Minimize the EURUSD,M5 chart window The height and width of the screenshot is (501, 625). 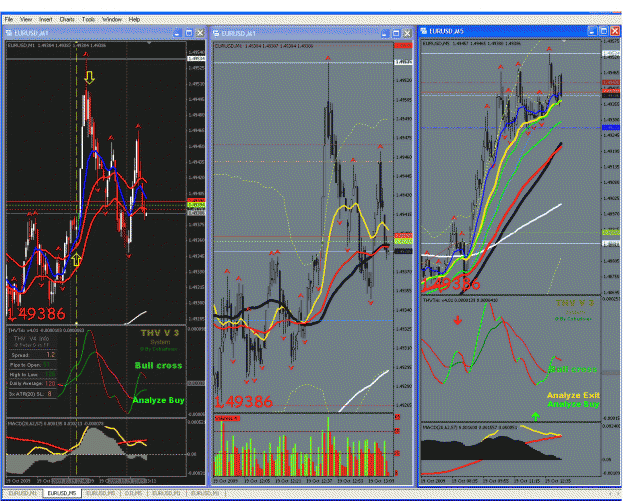click(x=592, y=31)
